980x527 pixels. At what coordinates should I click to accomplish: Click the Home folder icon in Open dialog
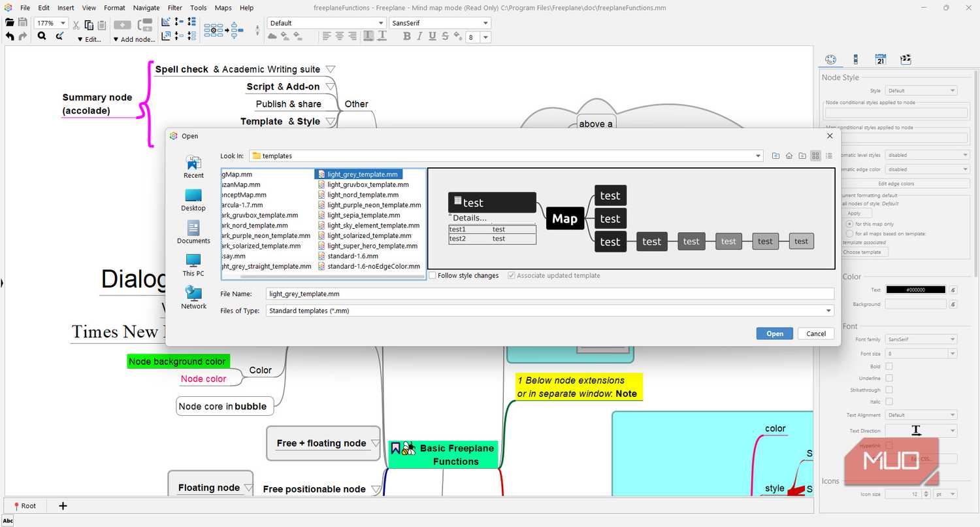tap(789, 156)
